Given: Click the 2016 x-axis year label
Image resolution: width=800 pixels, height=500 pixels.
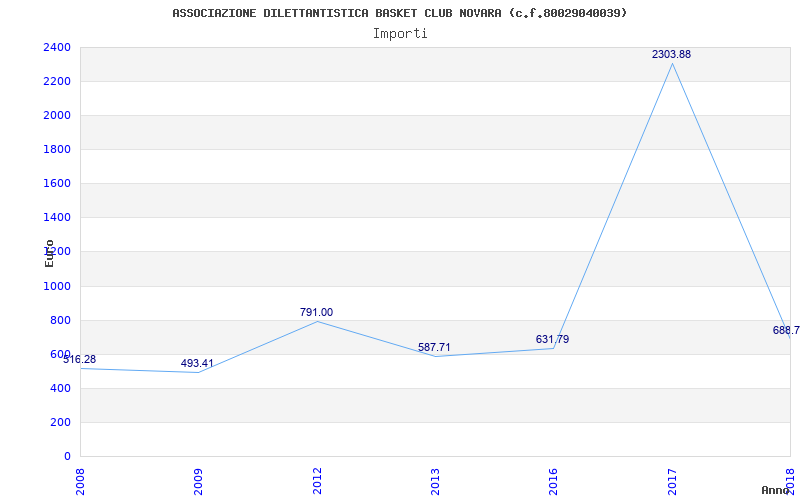Looking at the screenshot, I should pos(554,481).
